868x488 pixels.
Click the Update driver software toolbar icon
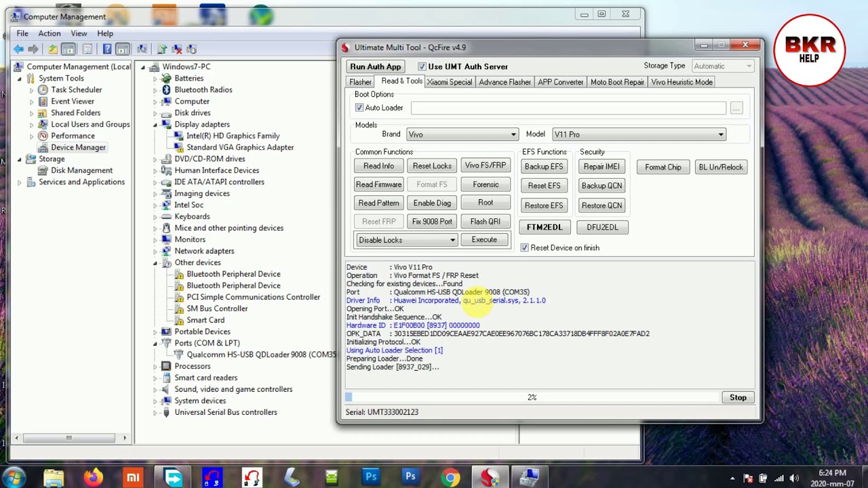click(x=161, y=49)
